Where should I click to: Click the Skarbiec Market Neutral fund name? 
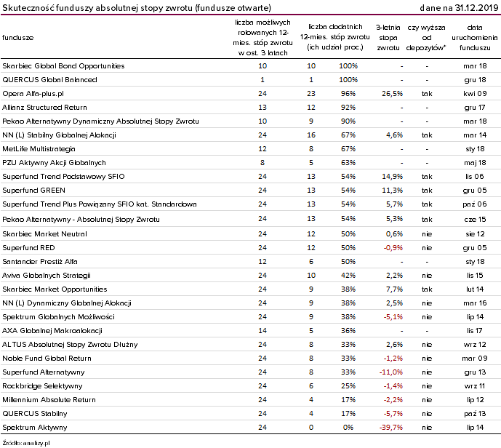point(44,234)
